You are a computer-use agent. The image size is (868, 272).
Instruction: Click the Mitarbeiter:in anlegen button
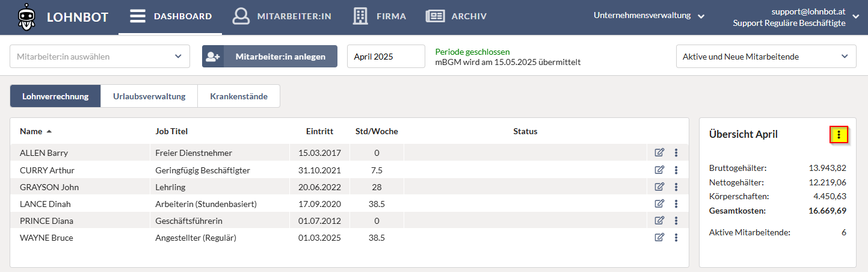pos(269,57)
